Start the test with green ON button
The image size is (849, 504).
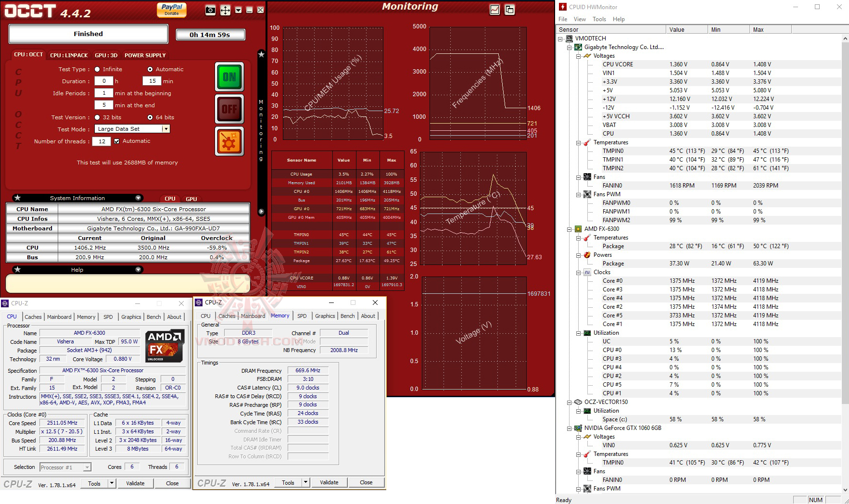pos(229,77)
